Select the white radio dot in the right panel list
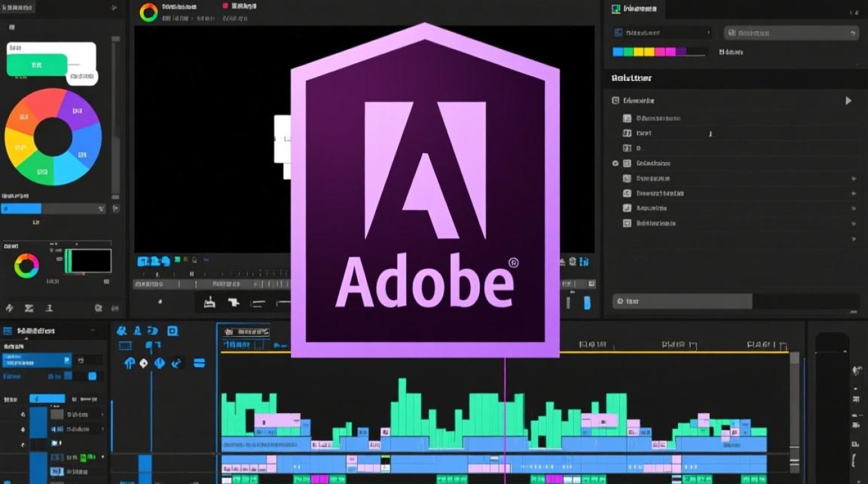The height and width of the screenshot is (484, 868). pyautogui.click(x=615, y=163)
